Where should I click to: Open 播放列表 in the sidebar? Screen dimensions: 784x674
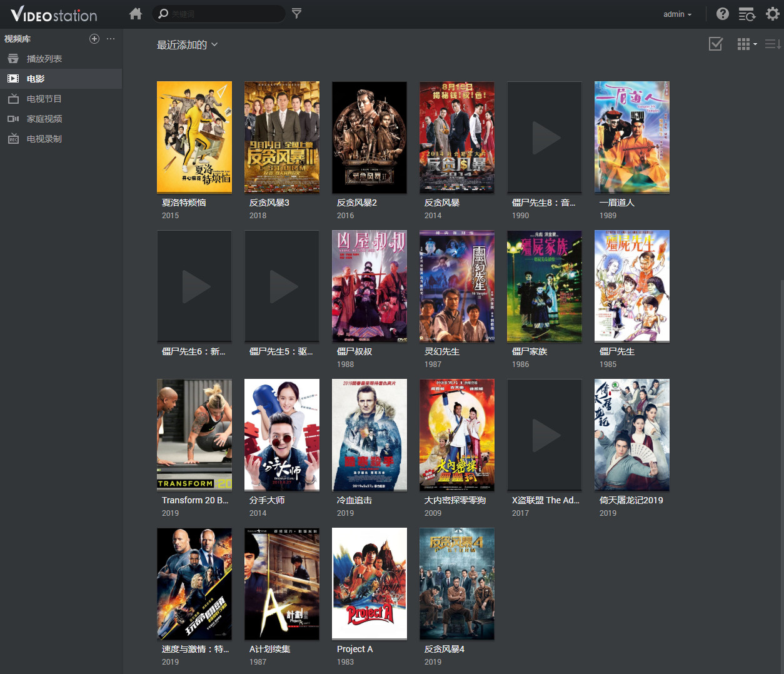point(61,59)
